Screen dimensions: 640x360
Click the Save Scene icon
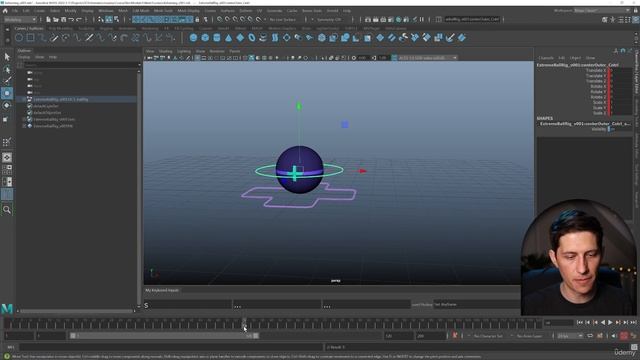click(x=64, y=19)
